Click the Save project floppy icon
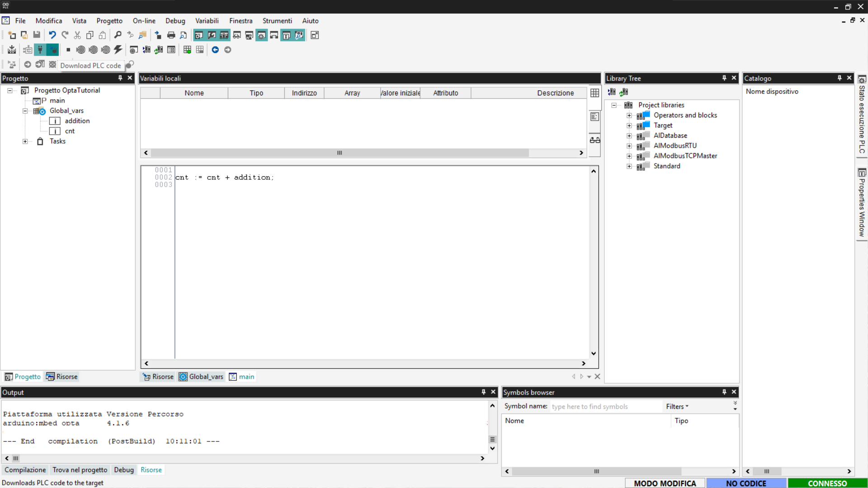Viewport: 868px width, 488px height. [37, 35]
